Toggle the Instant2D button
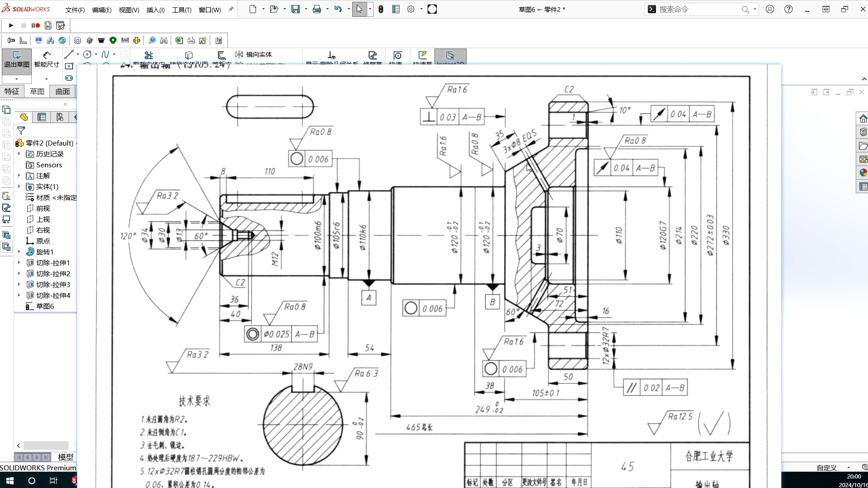 pyautogui.click(x=450, y=57)
